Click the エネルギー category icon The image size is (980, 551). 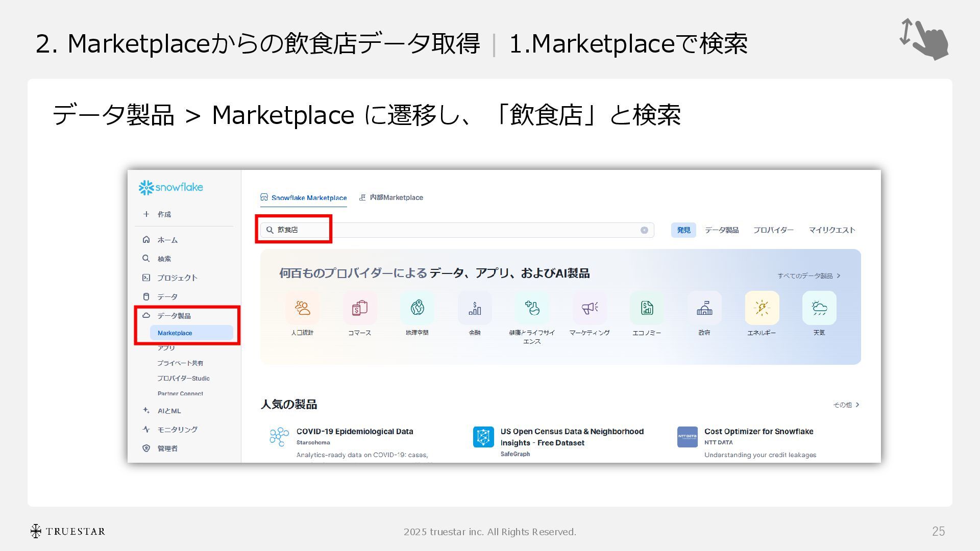click(762, 308)
